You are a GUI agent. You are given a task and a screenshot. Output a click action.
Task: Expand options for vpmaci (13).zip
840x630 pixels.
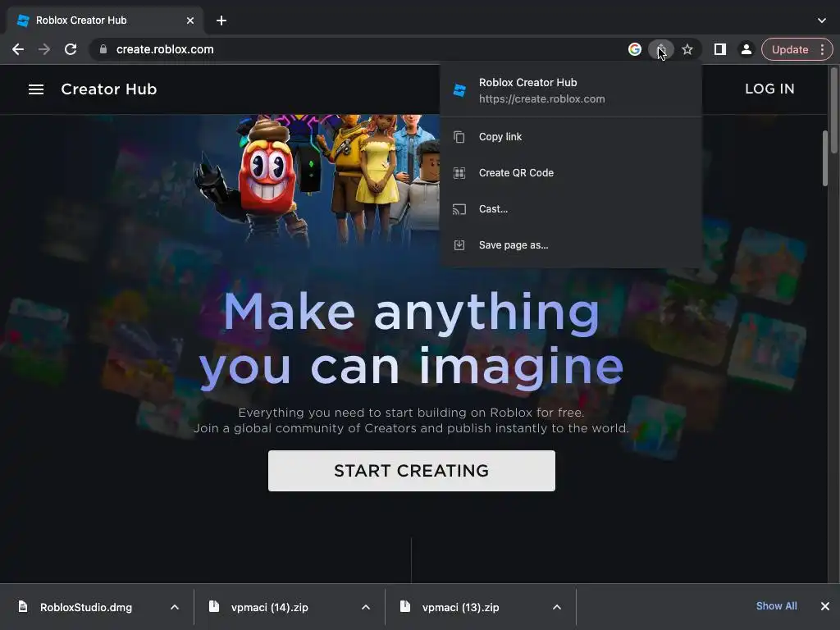point(557,607)
